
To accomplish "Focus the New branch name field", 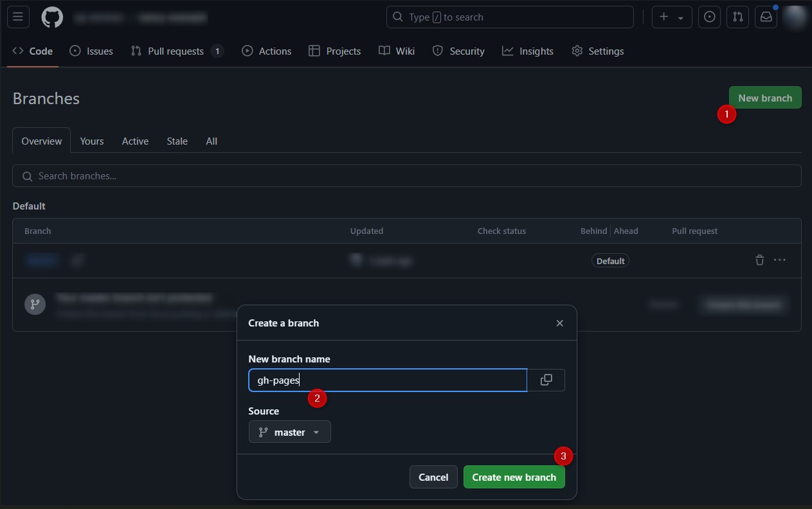I will pos(388,380).
